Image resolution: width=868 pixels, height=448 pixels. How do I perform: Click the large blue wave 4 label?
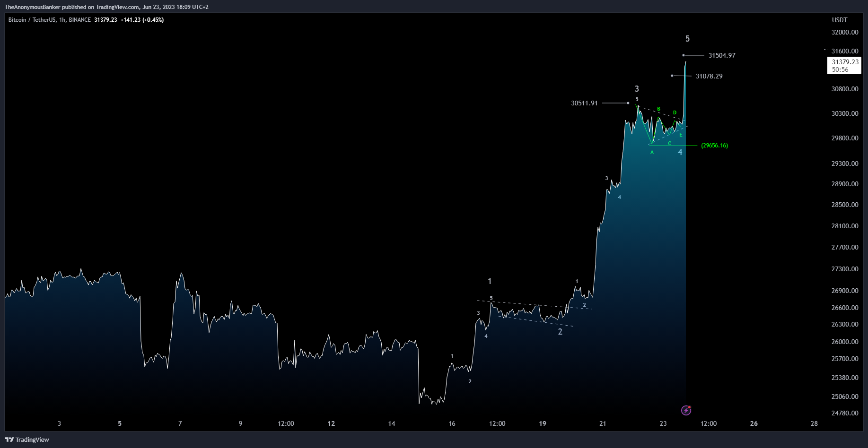coord(680,152)
